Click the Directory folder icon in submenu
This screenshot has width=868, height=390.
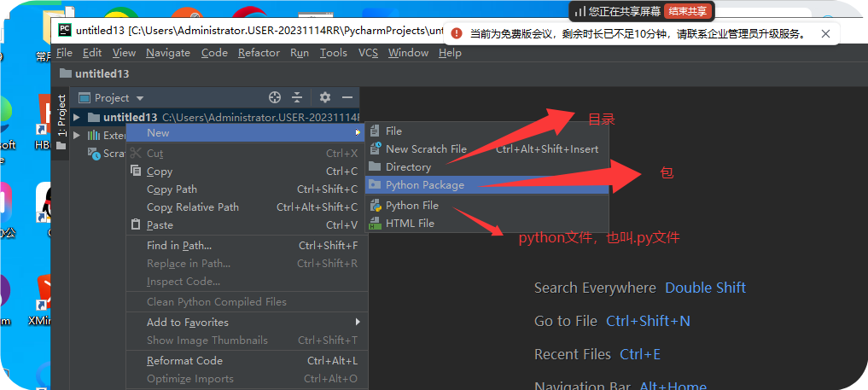376,166
